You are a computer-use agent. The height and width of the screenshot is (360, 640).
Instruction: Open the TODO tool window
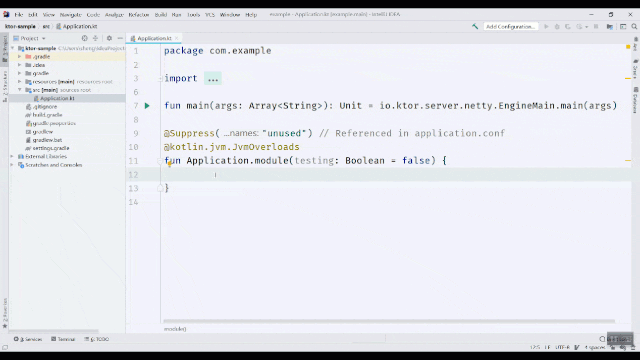click(97, 339)
